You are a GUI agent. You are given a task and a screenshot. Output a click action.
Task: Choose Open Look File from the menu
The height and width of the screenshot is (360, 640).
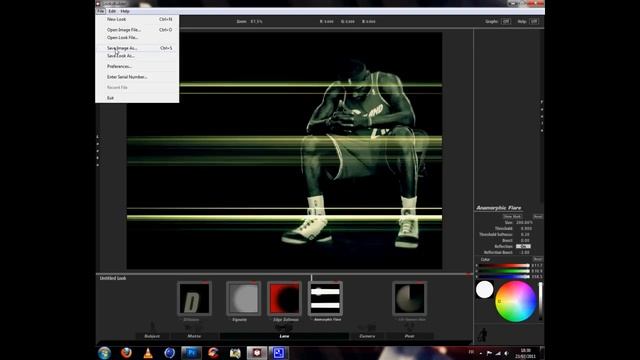(x=137, y=38)
